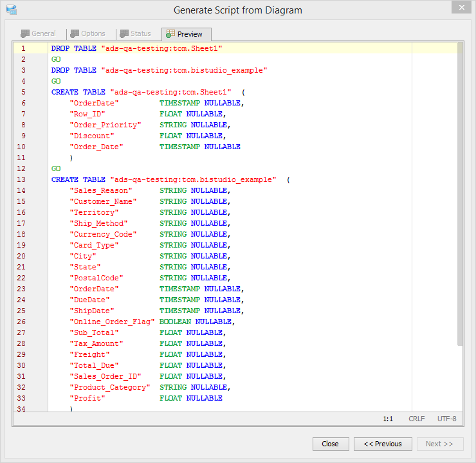This screenshot has height=463, width=476.
Task: Click "ads-qa-testing:tom.Sheet1" on line 1
Action: (162, 48)
